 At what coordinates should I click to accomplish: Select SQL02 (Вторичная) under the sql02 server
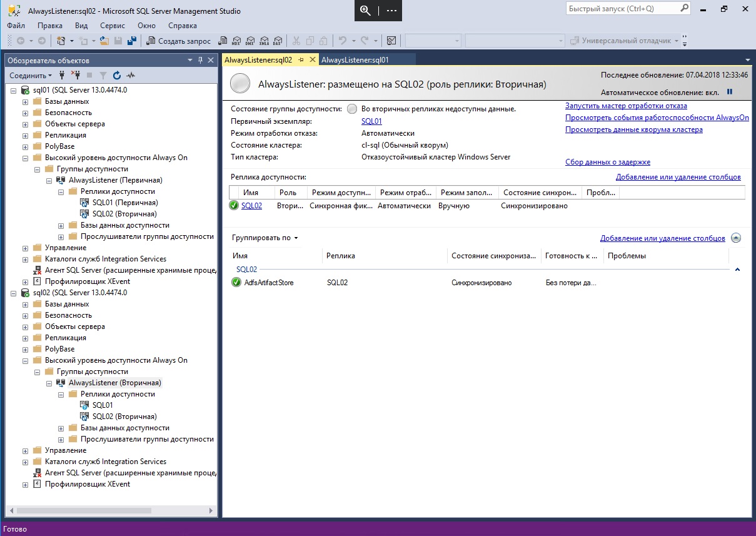(124, 417)
